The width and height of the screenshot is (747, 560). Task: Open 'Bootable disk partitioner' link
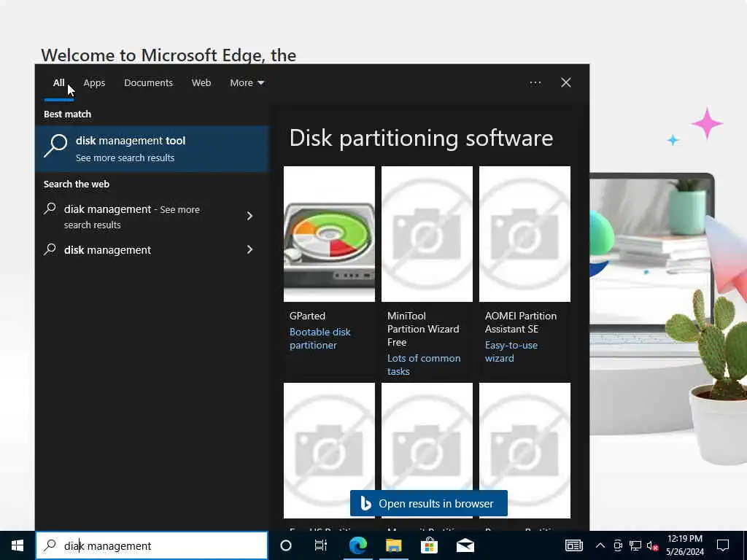click(x=320, y=338)
